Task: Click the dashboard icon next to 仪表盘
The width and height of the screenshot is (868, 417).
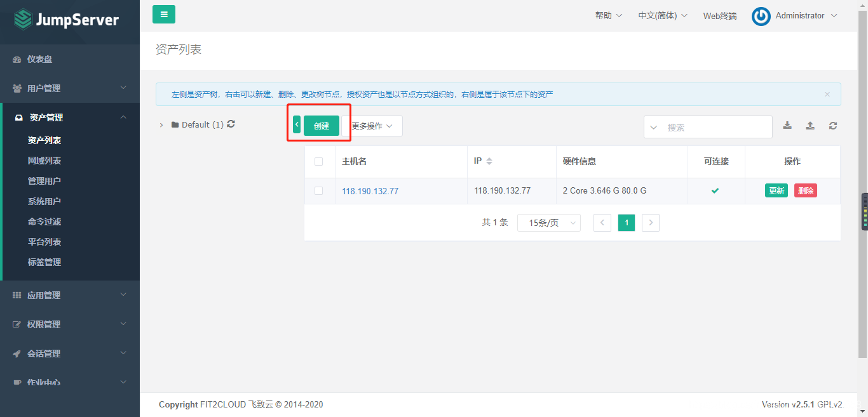Action: tap(18, 59)
